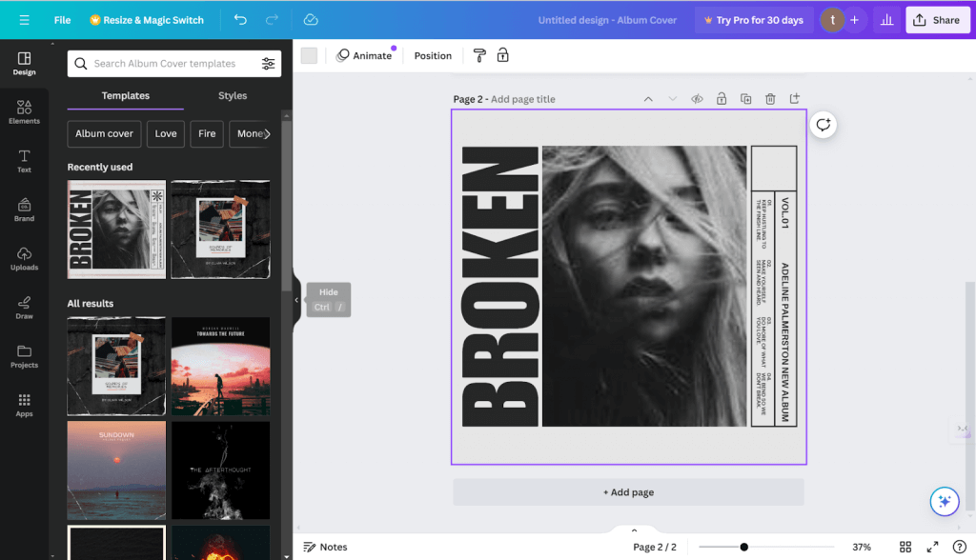Toggle the page lock icon
The width and height of the screenshot is (976, 560).
point(722,99)
